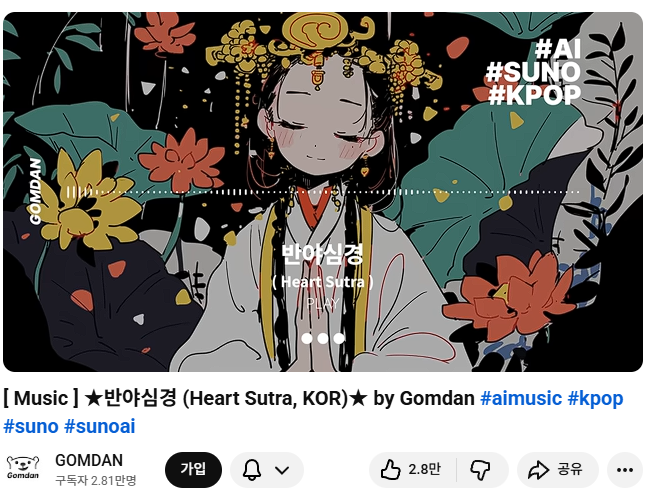
Task: Follow the #kpop hashtag link
Action: (x=595, y=398)
